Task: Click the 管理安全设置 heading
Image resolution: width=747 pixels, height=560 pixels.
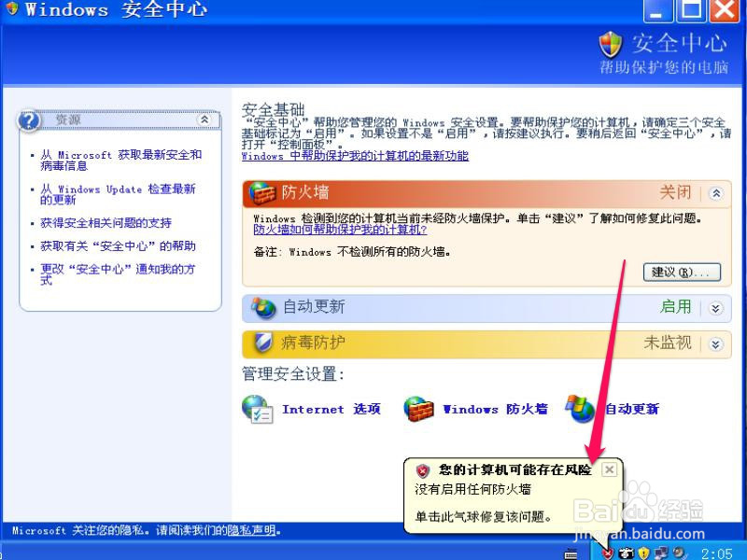Action: click(x=292, y=374)
